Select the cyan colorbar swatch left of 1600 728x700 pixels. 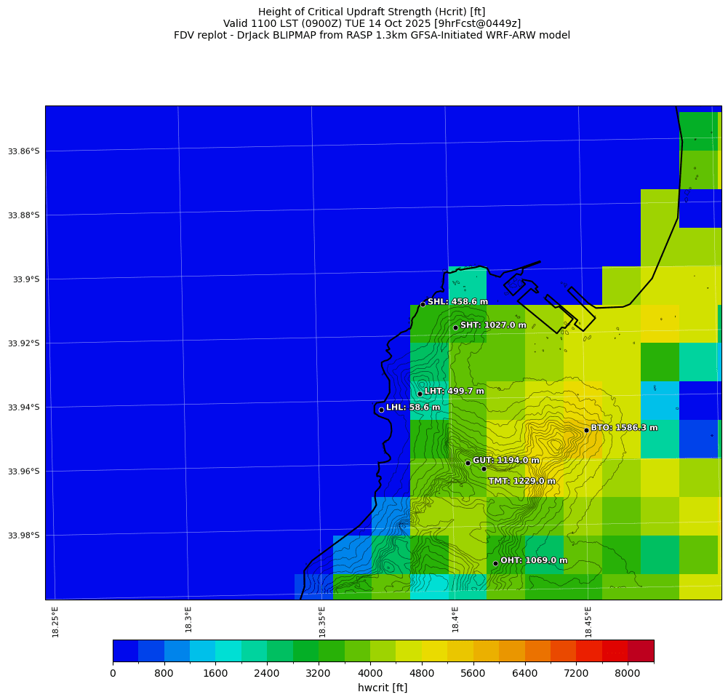202,651
